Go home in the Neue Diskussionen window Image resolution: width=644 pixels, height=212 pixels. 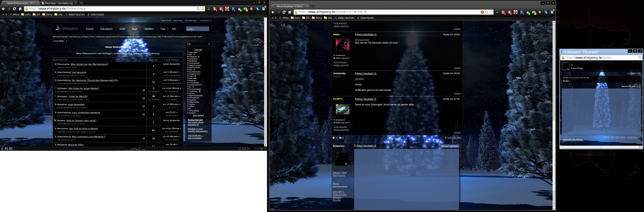click(20, 9)
